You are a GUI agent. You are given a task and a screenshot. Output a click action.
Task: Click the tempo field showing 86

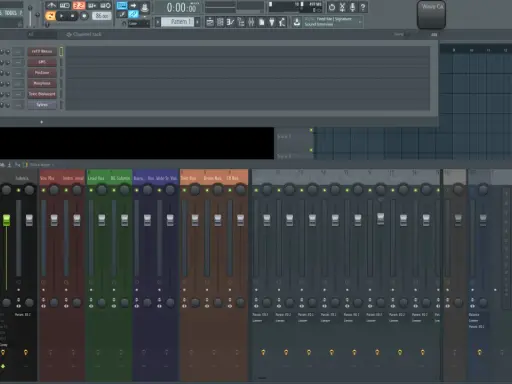102,16
